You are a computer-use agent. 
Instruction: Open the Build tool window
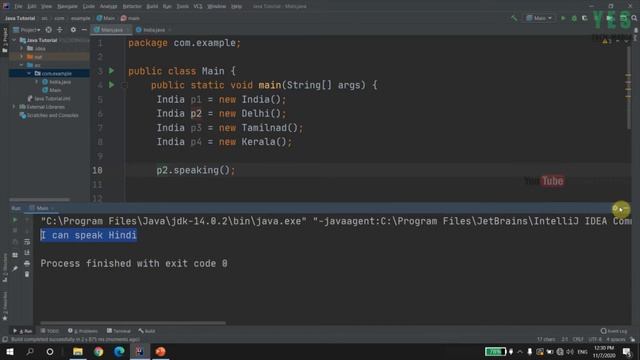click(147, 331)
